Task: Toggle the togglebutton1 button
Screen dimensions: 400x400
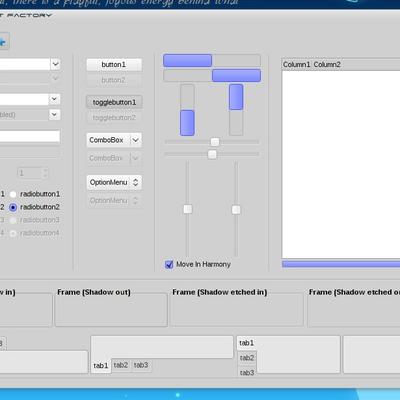Action: tap(114, 102)
